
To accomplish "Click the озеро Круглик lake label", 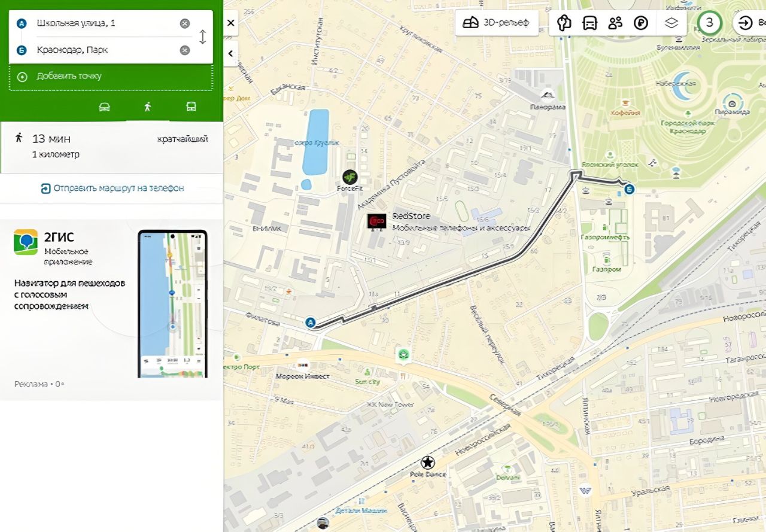I will [x=317, y=142].
